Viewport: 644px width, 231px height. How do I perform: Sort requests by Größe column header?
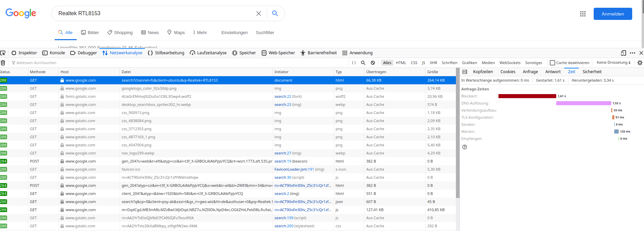tap(440, 72)
